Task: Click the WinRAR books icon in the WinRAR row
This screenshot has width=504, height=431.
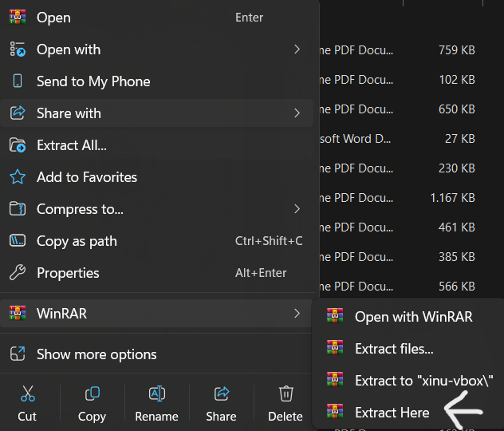Action: (x=18, y=313)
